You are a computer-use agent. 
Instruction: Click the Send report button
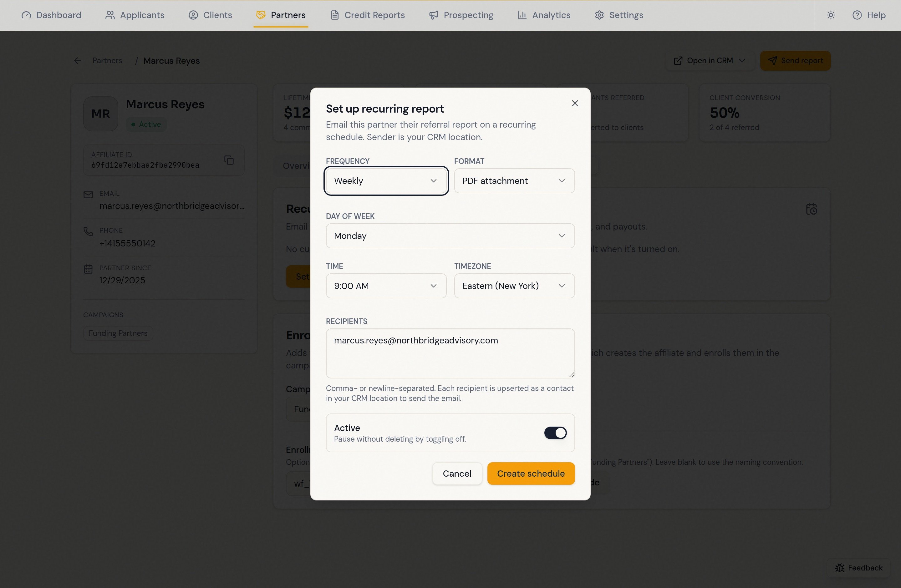pyautogui.click(x=795, y=61)
